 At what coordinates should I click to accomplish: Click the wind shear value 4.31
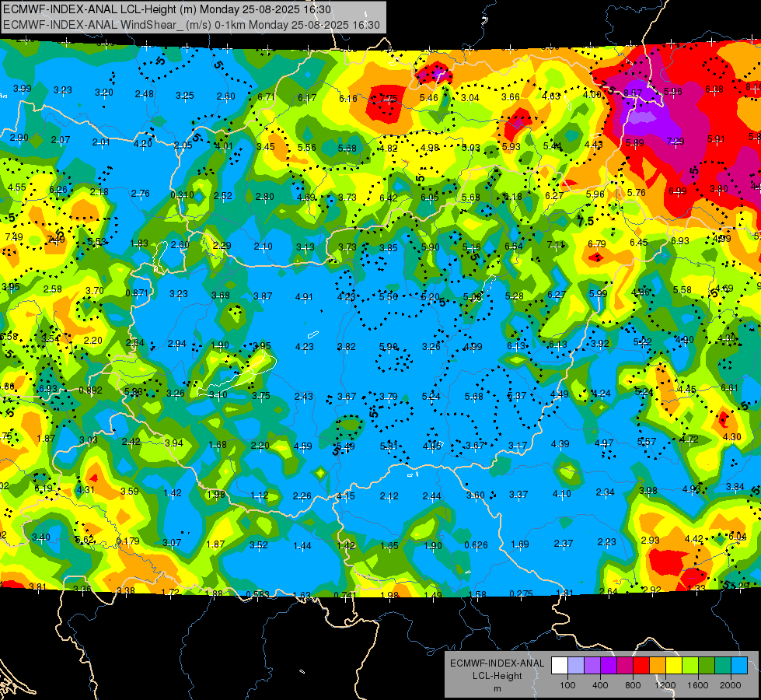click(x=86, y=490)
